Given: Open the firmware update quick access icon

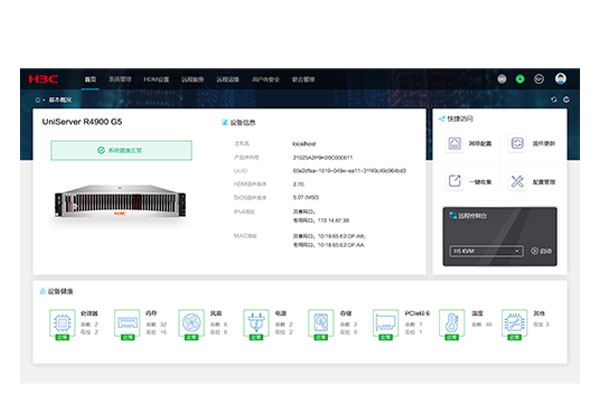Looking at the screenshot, I should pos(517,144).
